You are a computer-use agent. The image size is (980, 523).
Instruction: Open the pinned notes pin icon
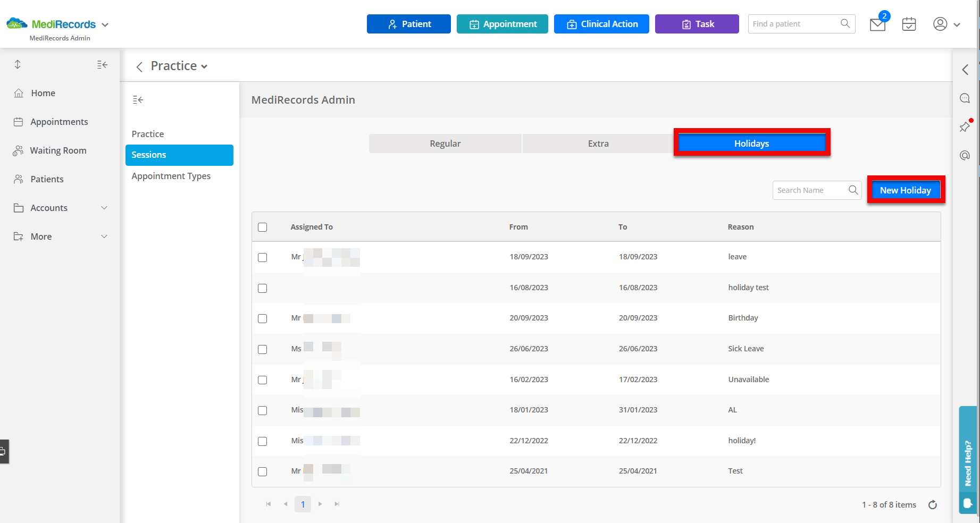coord(965,126)
